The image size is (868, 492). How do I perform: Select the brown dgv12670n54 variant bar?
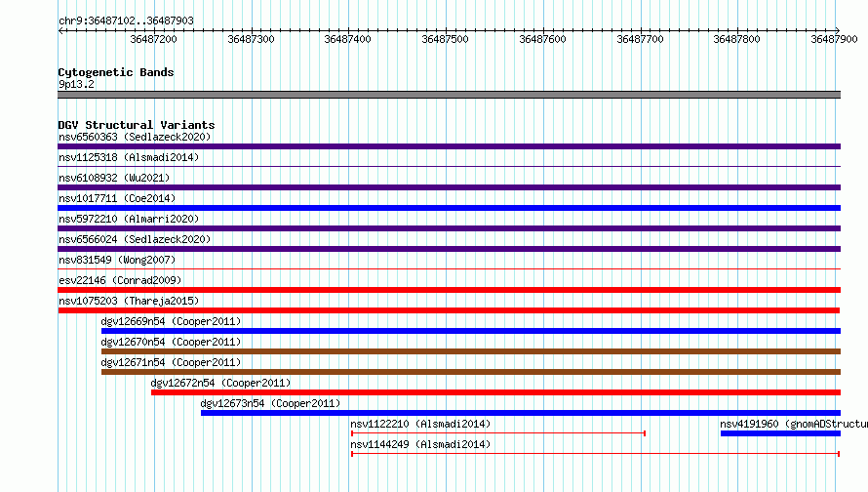[x=471, y=351]
